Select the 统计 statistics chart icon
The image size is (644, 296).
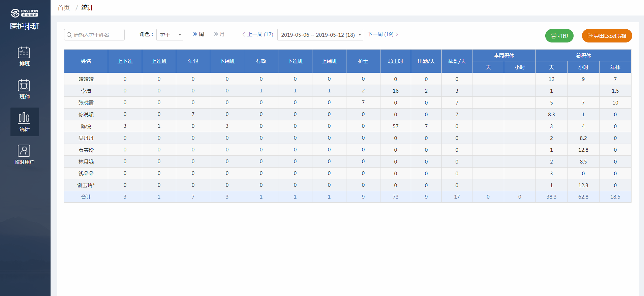click(24, 118)
